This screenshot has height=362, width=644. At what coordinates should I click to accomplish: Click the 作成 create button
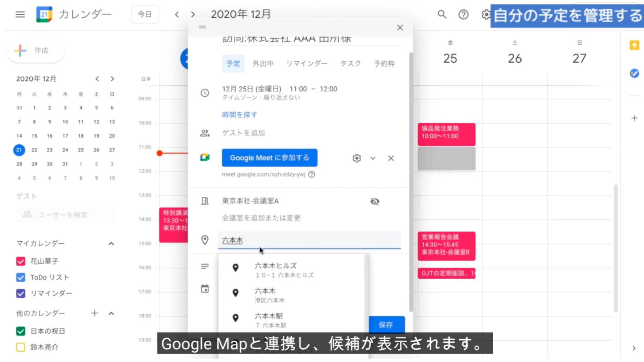(35, 50)
